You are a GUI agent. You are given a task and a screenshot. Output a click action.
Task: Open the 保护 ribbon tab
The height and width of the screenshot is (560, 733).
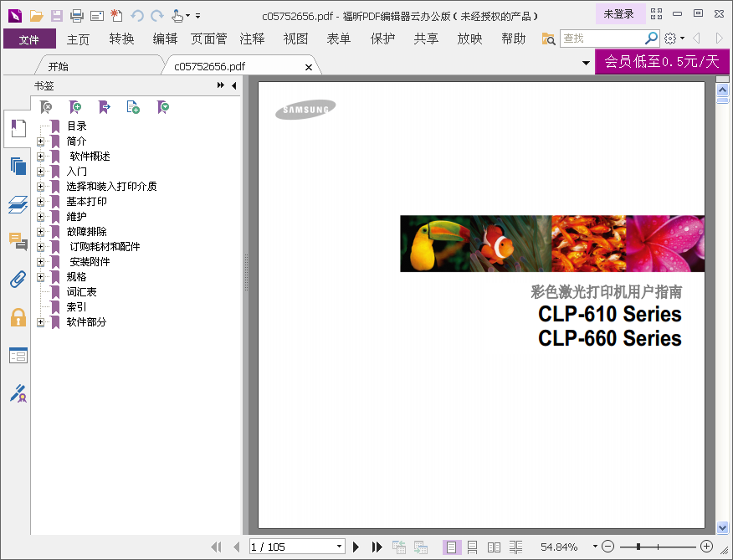[x=382, y=39]
